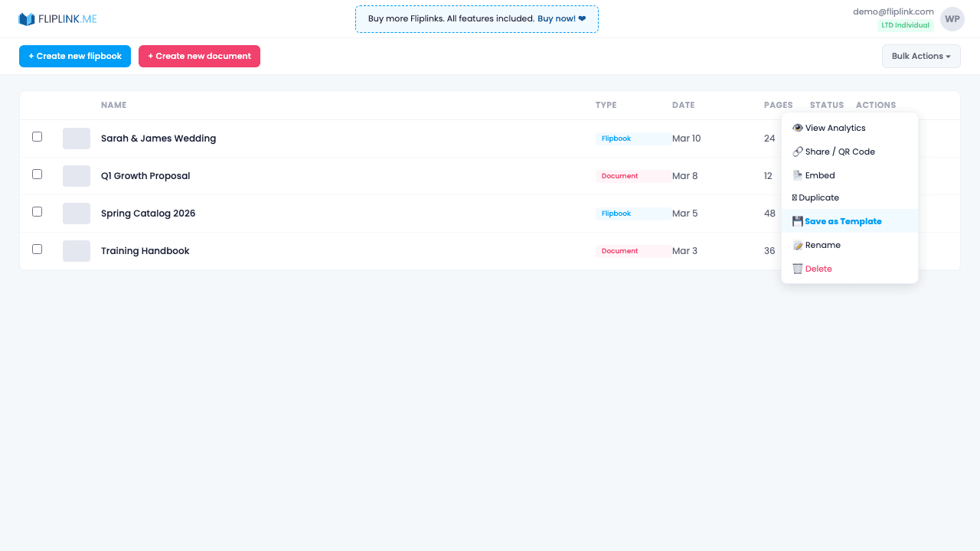980x551 pixels.
Task: Click the Rename pencil icon
Action: click(797, 245)
